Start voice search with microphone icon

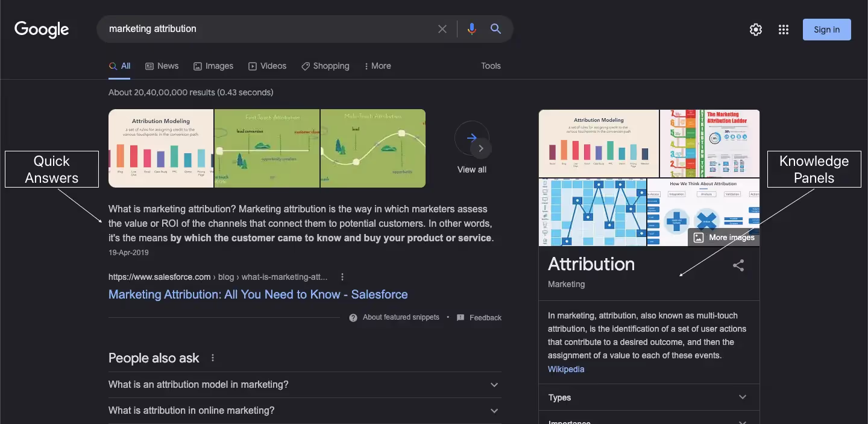pos(472,29)
